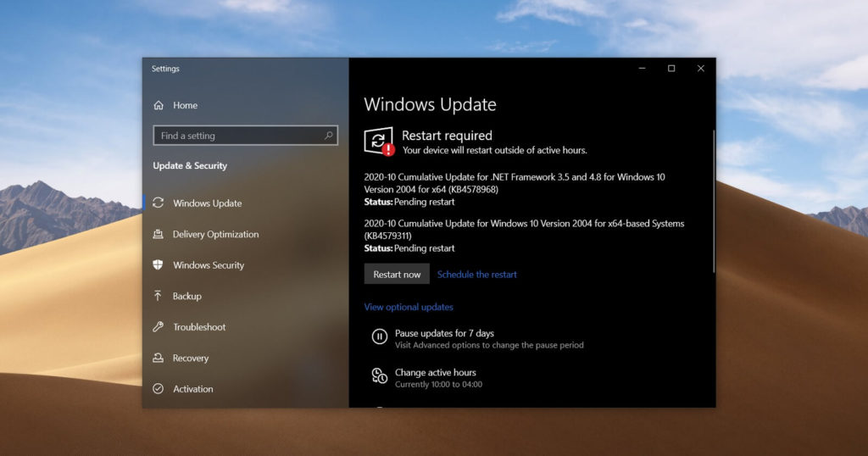Image resolution: width=868 pixels, height=456 pixels.
Task: Focus the Find a setting search box
Action: coord(245,136)
